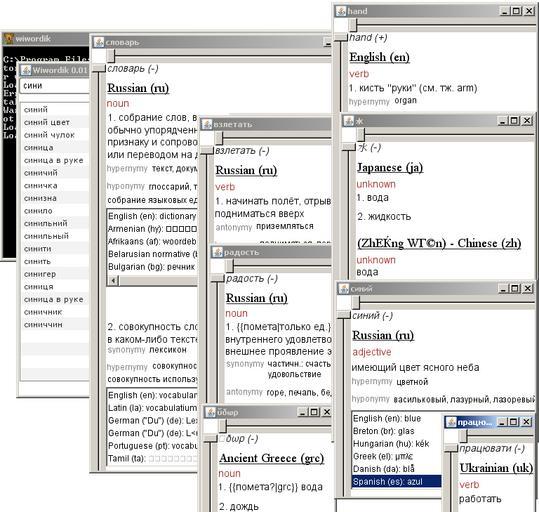Screen dimensions: 539x512
Task: Expand the hand (+) entry
Action: click(368, 37)
